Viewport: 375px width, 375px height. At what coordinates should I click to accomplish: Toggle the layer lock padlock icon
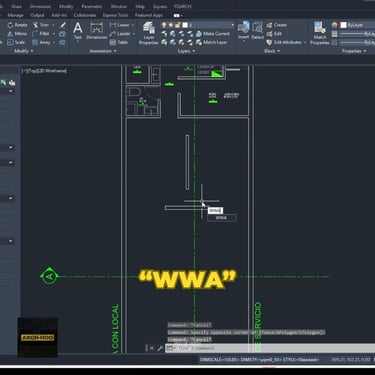click(178, 25)
